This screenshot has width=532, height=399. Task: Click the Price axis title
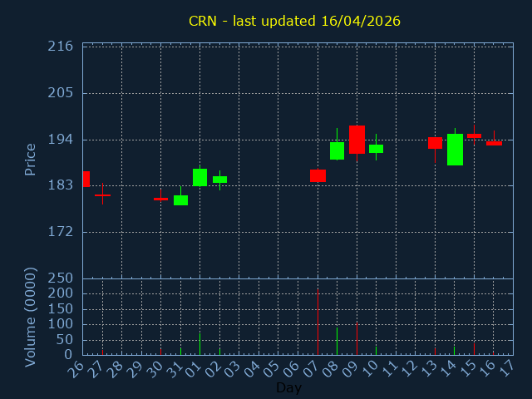click(31, 159)
